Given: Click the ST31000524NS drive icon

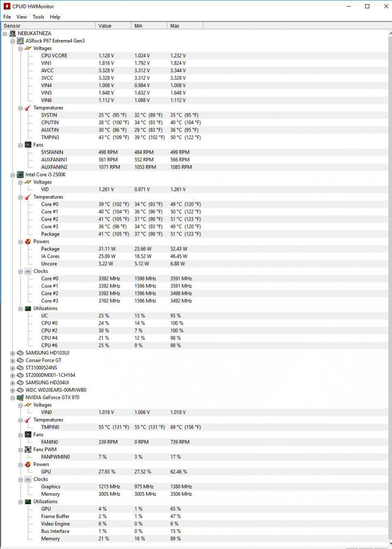Looking at the screenshot, I should (x=20, y=368).
